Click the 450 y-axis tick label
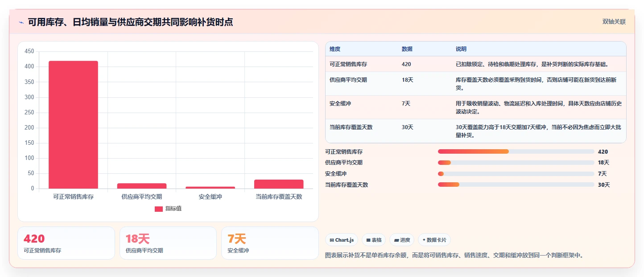644x277 pixels. point(29,51)
